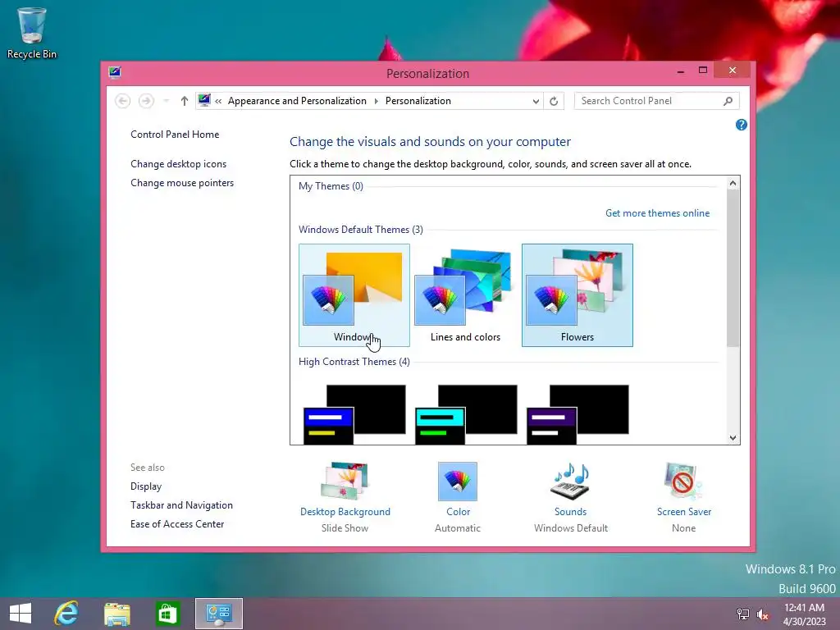Minimize the Personalization window

point(680,71)
